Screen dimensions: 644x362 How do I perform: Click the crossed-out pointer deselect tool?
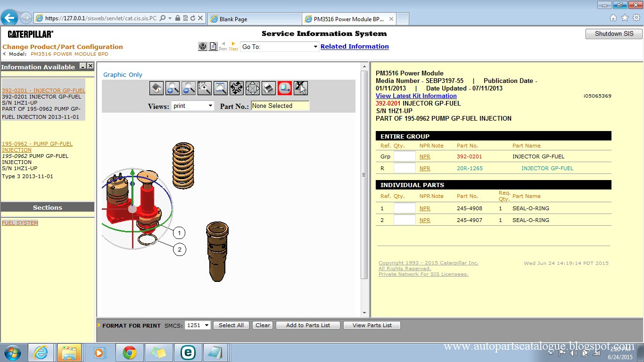(301, 88)
